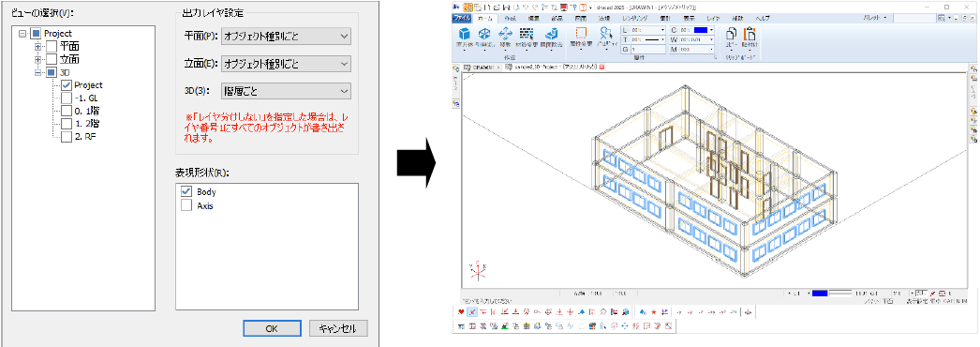
Task: Click the copy icon in clipboard group
Action: click(x=731, y=35)
